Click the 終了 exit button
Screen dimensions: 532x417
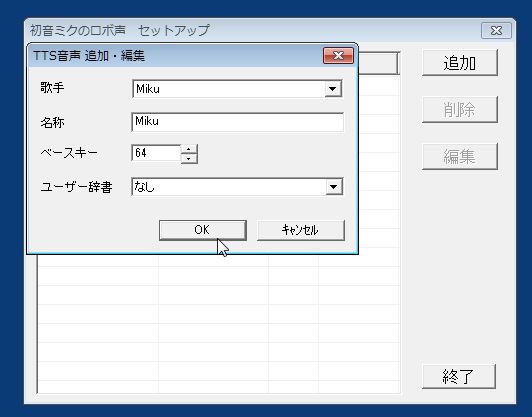(459, 376)
